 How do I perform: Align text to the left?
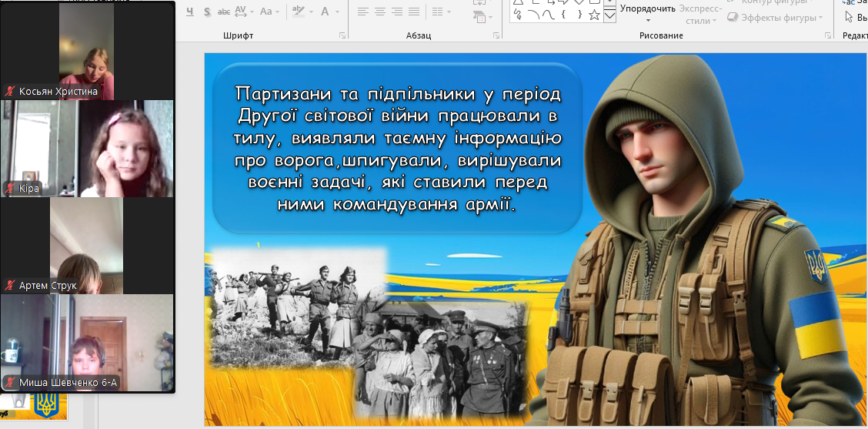coord(362,12)
